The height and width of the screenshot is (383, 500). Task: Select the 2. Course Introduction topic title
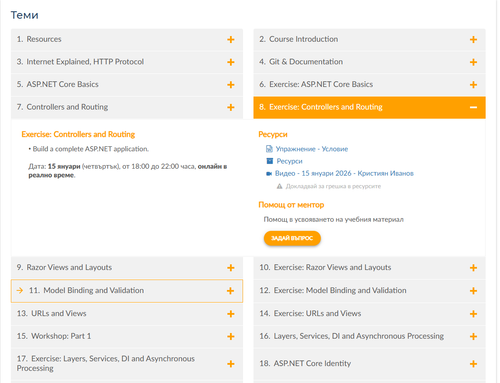298,39
